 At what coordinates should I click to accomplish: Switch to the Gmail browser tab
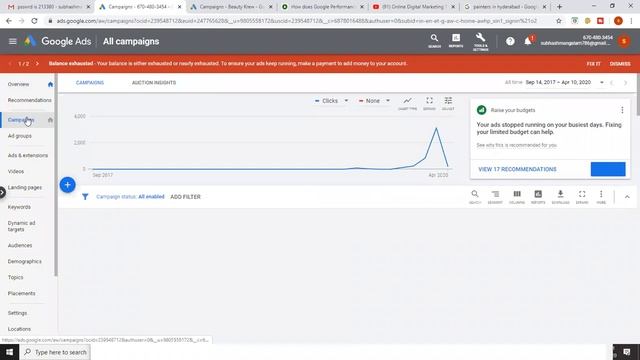point(48,7)
